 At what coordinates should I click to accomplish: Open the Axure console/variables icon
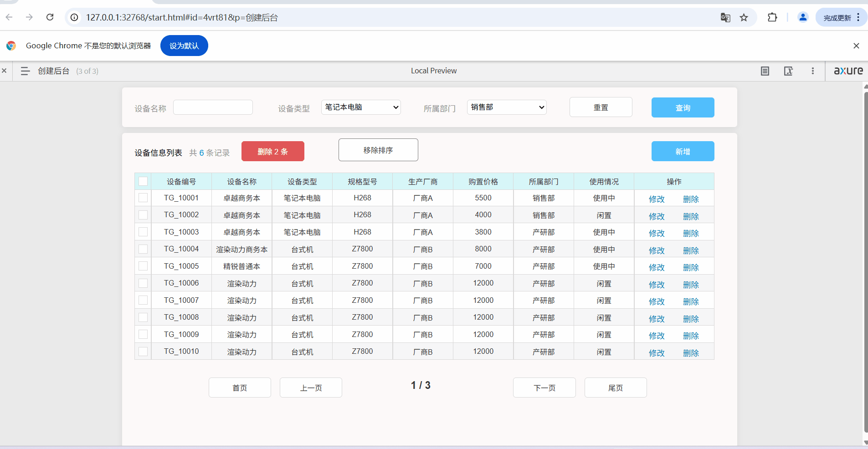coord(789,71)
